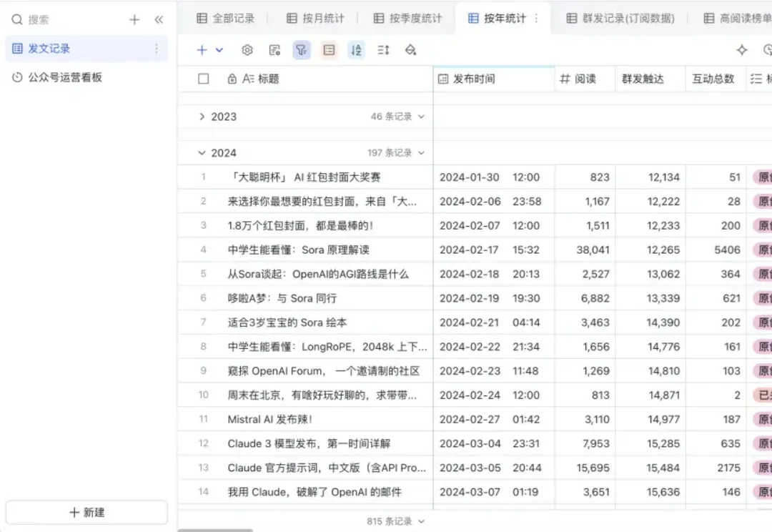Viewport: 772px width, 532px height.
Task: Switch to 按月统计 tab
Action: (x=315, y=19)
